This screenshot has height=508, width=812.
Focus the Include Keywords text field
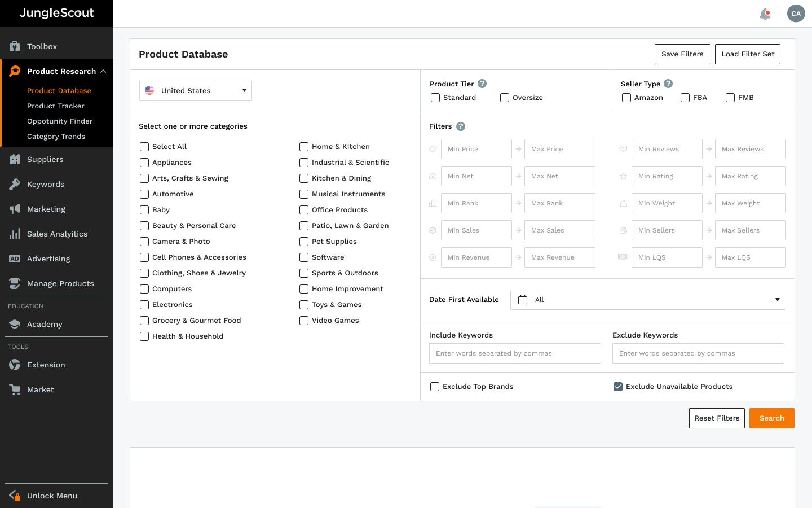(x=514, y=353)
